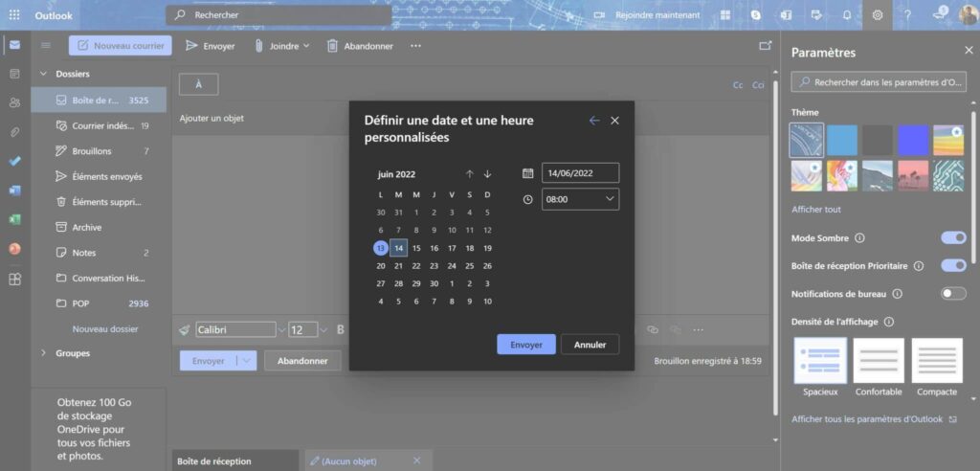
Task: Expand the Groupes section
Action: 44,353
